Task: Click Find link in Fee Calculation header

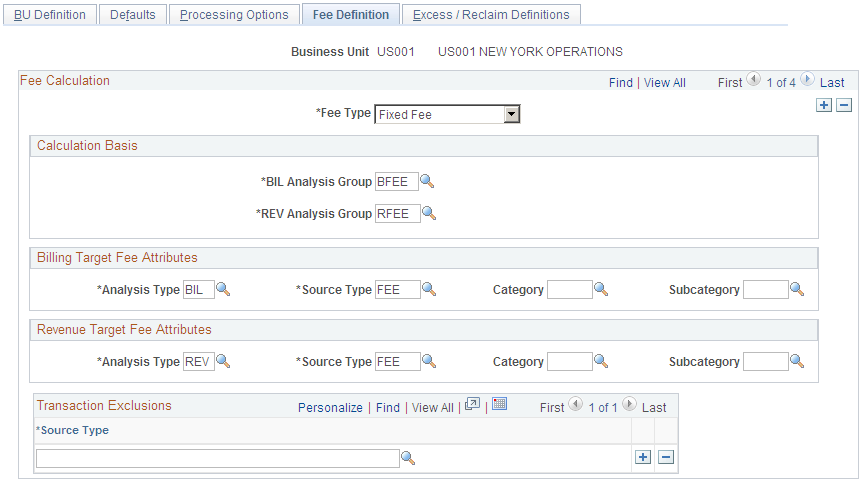Action: tap(621, 83)
